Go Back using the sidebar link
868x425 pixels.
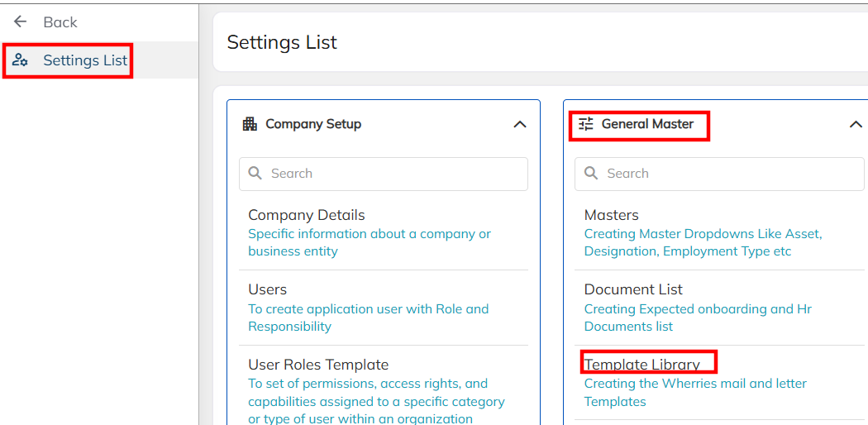60,22
